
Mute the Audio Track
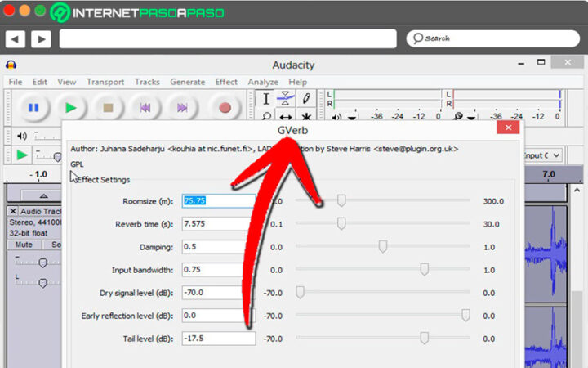point(24,245)
